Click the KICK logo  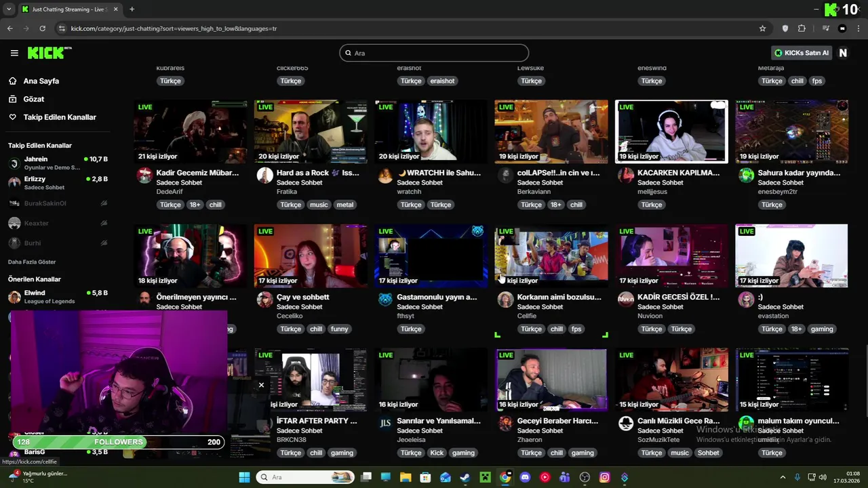tap(49, 53)
